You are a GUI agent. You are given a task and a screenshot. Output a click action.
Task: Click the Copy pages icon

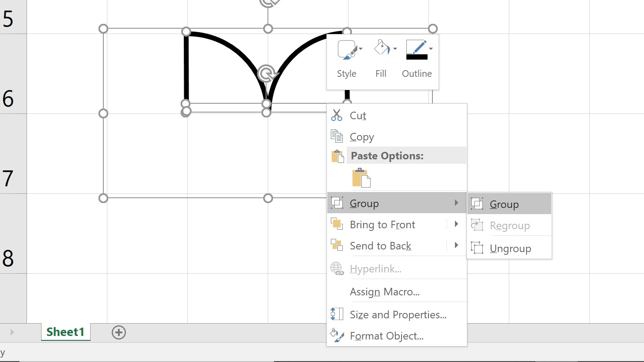click(x=337, y=136)
